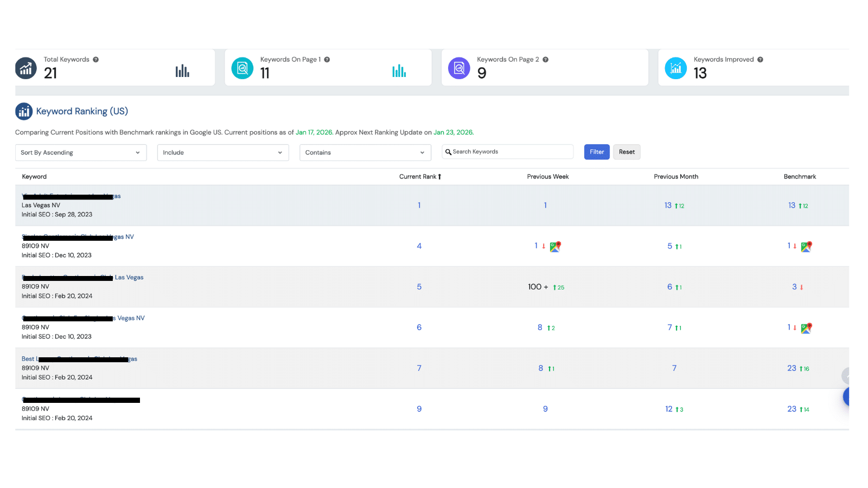868x488 pixels.
Task: Click the Keywords Improved chart icon
Action: point(676,68)
